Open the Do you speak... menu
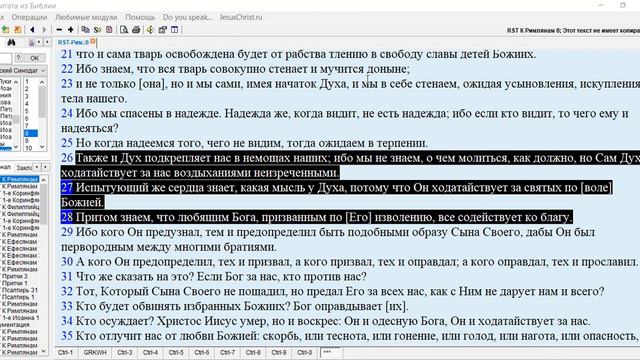 coord(187,17)
